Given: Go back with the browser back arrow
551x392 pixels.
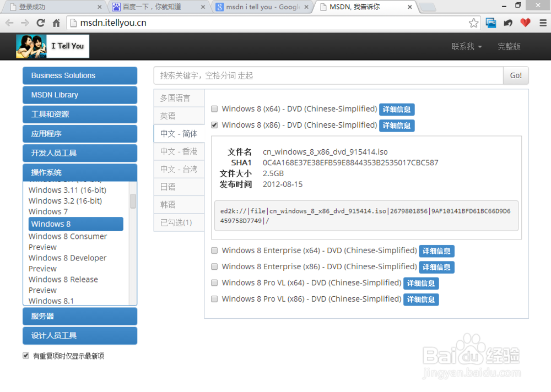Looking at the screenshot, I should [x=9, y=23].
